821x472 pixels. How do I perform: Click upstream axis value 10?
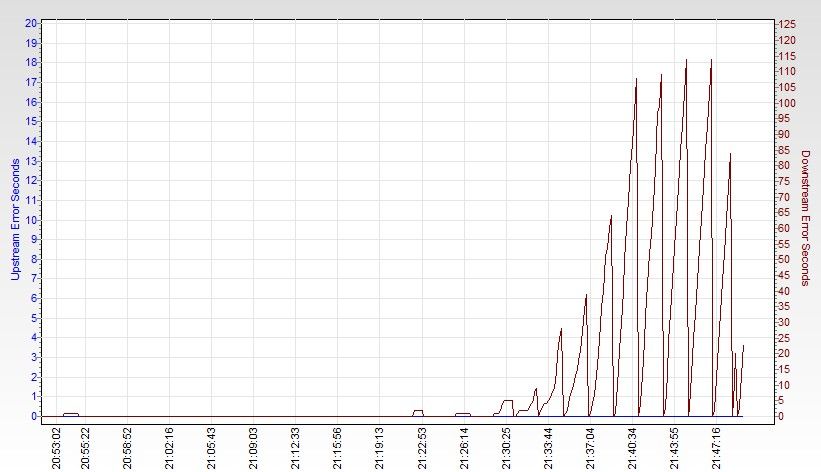pyautogui.click(x=31, y=220)
